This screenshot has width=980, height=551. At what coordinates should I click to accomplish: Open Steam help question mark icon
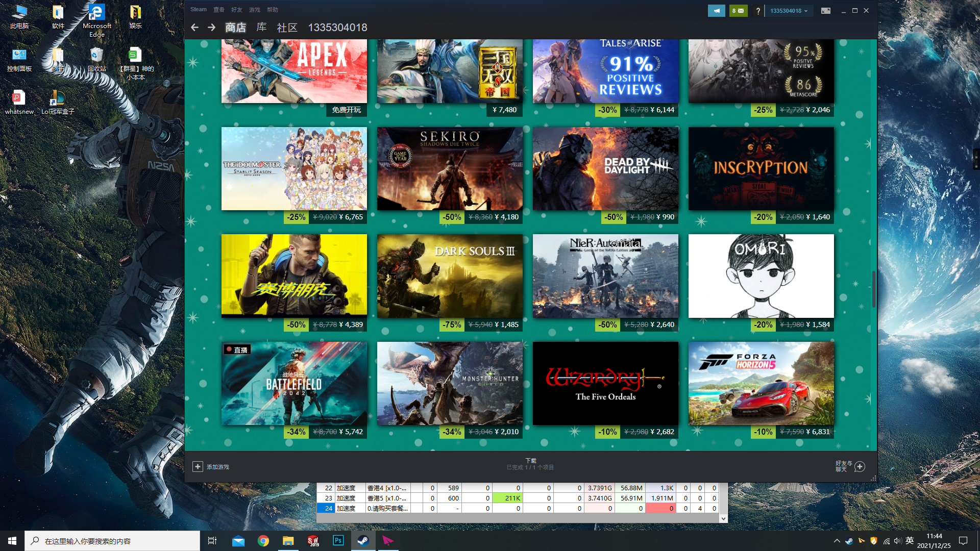[758, 11]
